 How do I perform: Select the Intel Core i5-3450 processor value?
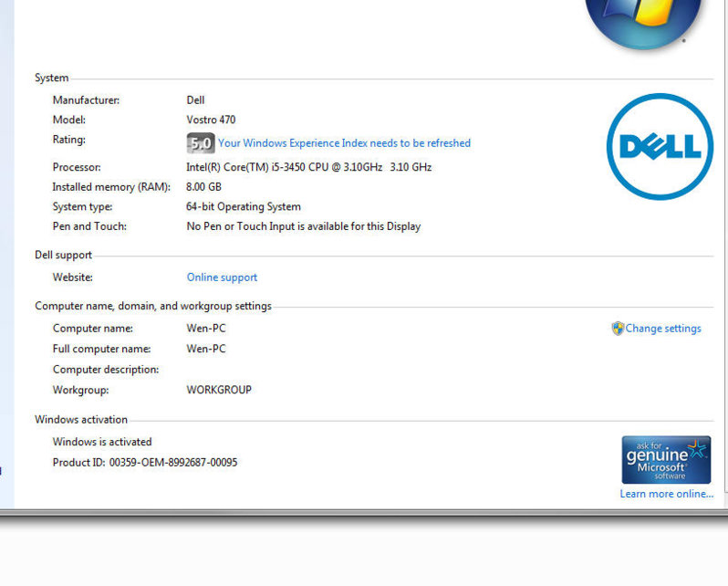309,167
